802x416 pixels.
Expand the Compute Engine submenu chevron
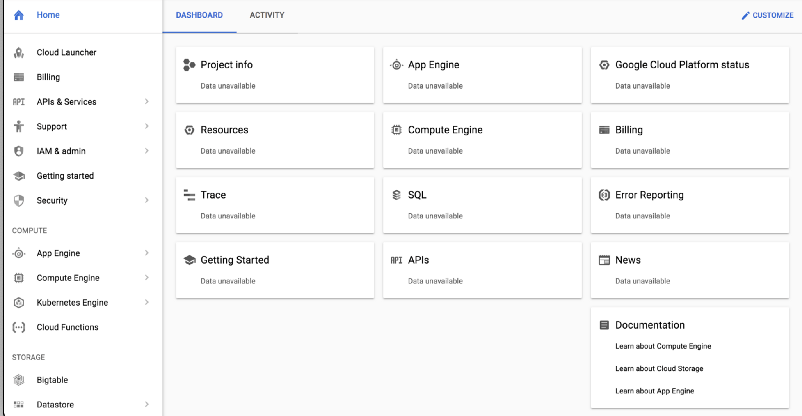click(146, 278)
